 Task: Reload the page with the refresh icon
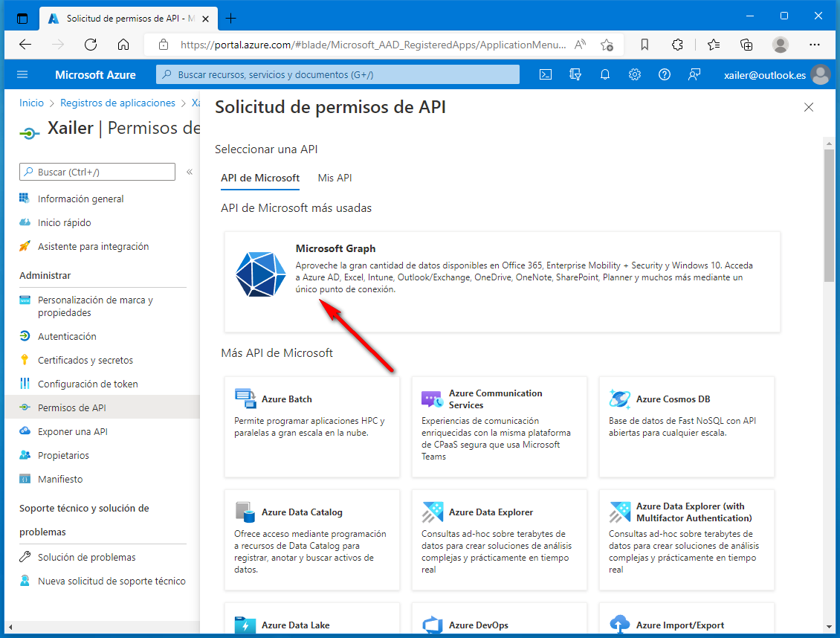pos(91,45)
